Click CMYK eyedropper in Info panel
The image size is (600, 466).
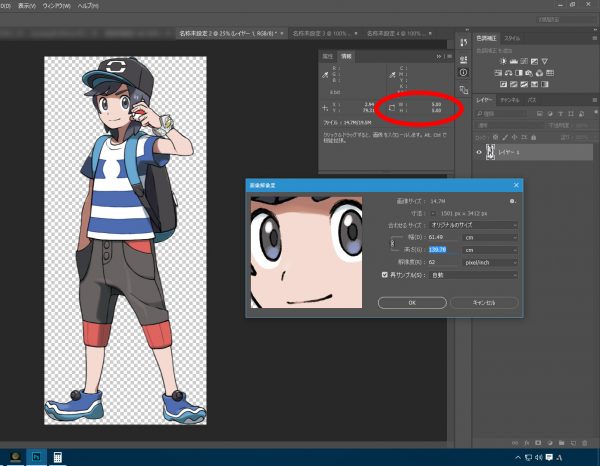pyautogui.click(x=392, y=75)
